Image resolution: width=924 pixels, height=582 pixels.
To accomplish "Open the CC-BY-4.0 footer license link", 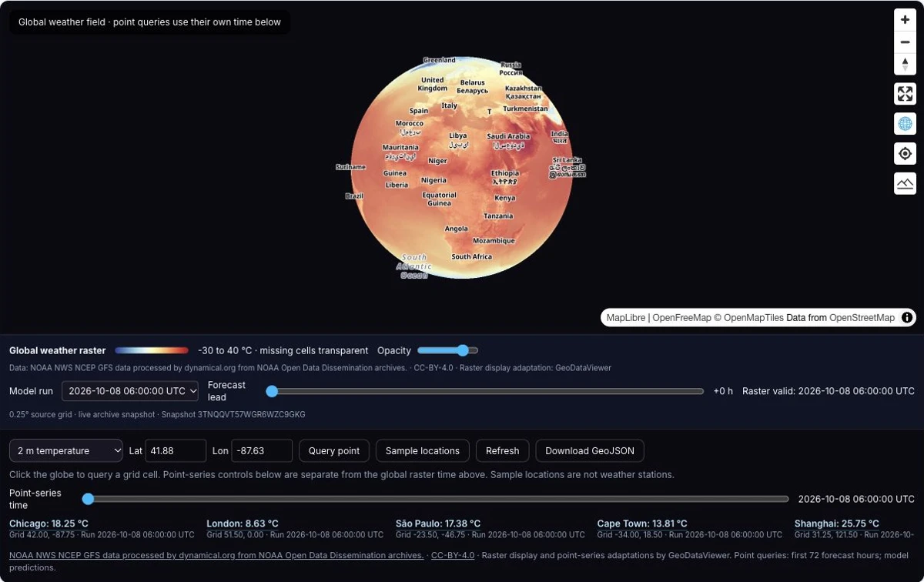I will click(x=453, y=555).
